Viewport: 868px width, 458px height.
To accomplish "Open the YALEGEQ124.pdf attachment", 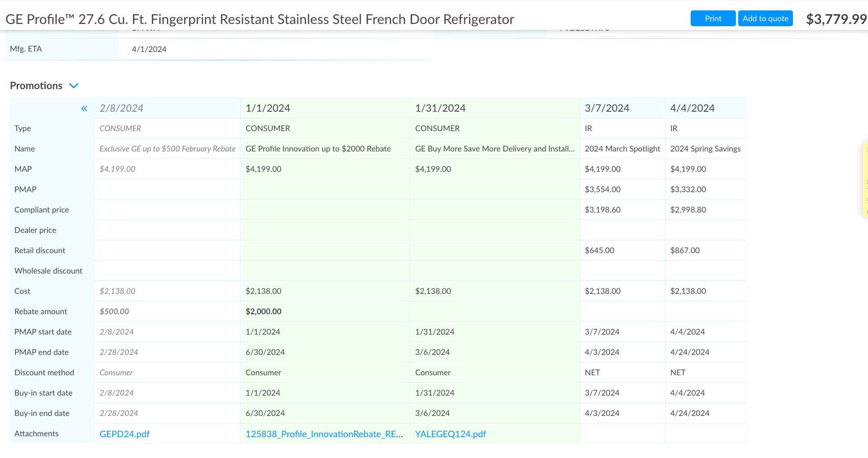I will point(451,434).
